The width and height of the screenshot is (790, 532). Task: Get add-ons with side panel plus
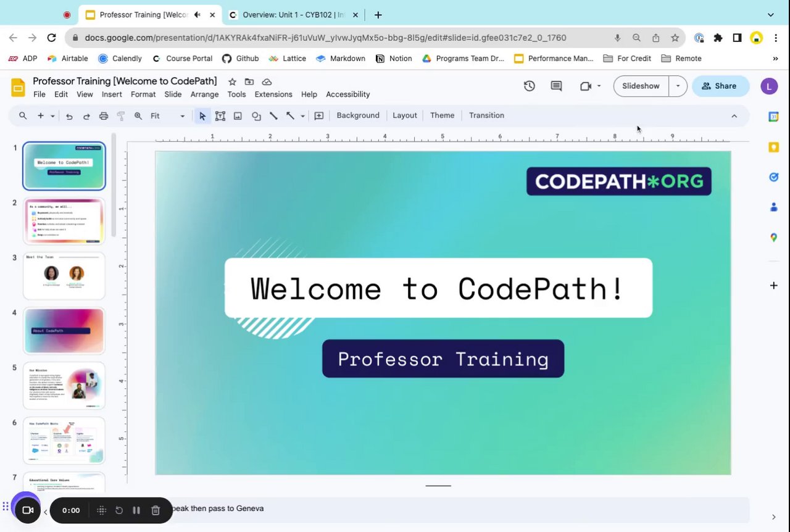(773, 285)
